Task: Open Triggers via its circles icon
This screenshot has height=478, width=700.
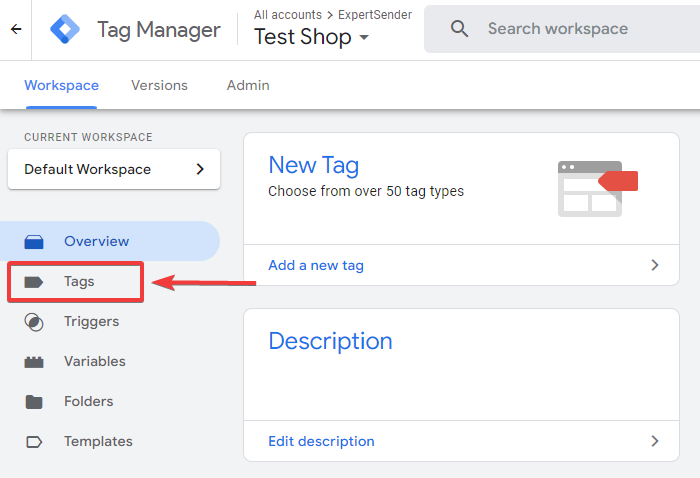Action: point(34,322)
